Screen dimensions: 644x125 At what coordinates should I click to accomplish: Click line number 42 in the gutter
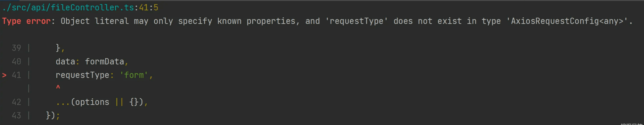point(16,102)
